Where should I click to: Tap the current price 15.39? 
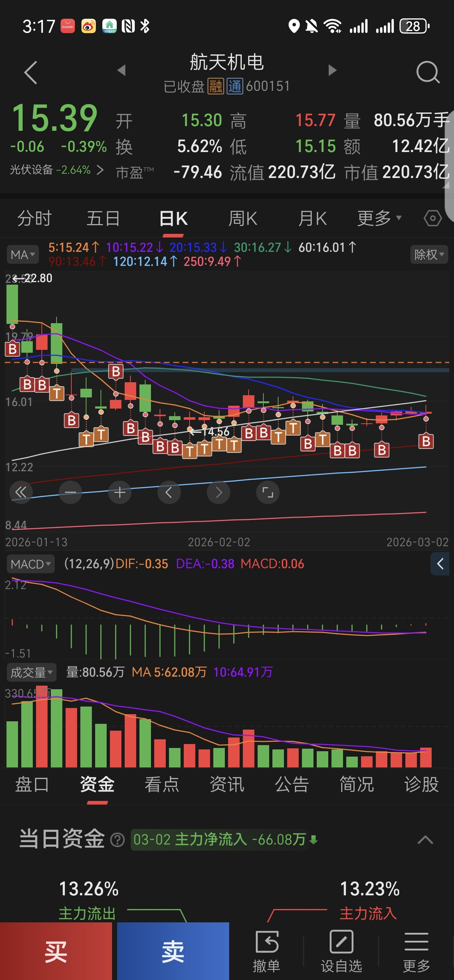pos(55,118)
